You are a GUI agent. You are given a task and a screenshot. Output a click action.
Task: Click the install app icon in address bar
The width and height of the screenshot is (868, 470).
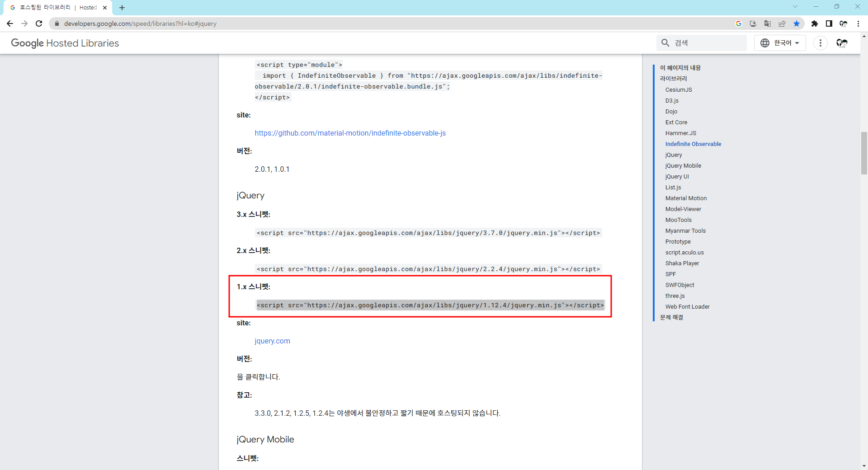[753, 23]
